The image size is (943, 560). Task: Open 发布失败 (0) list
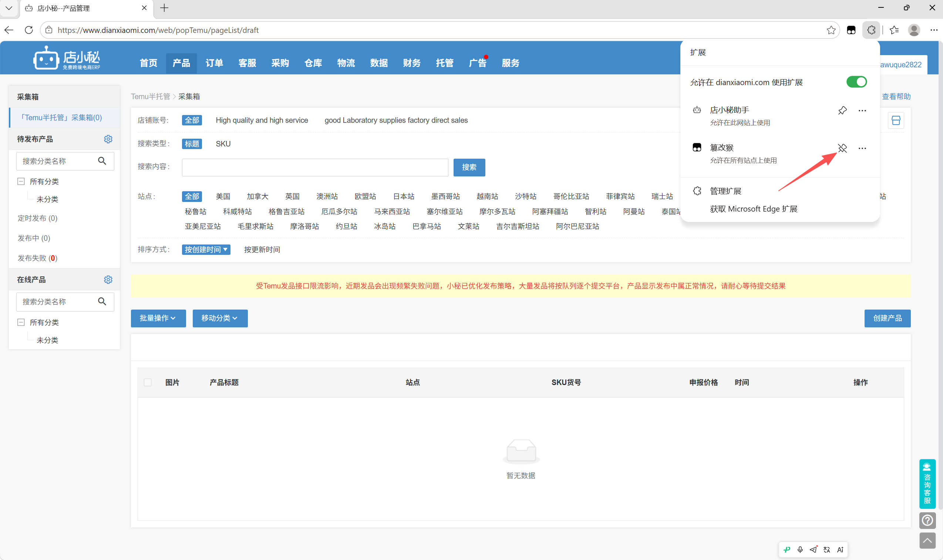click(x=37, y=258)
